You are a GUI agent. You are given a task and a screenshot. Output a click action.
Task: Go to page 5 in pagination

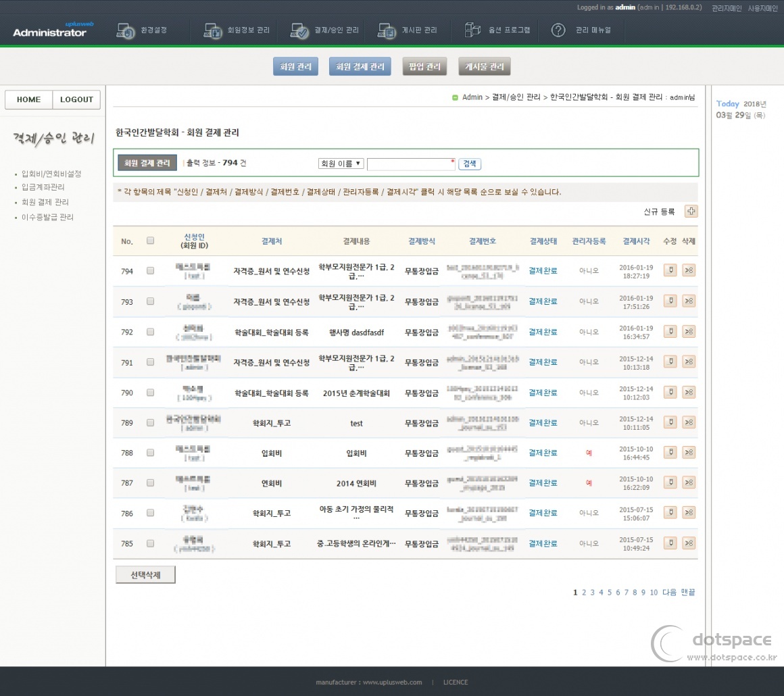[609, 593]
